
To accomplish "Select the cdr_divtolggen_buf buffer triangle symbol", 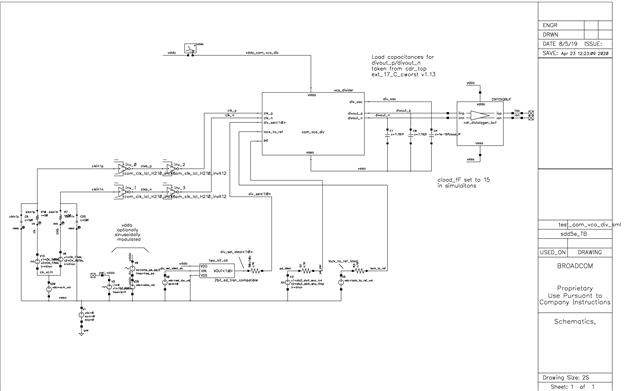I will click(x=480, y=116).
